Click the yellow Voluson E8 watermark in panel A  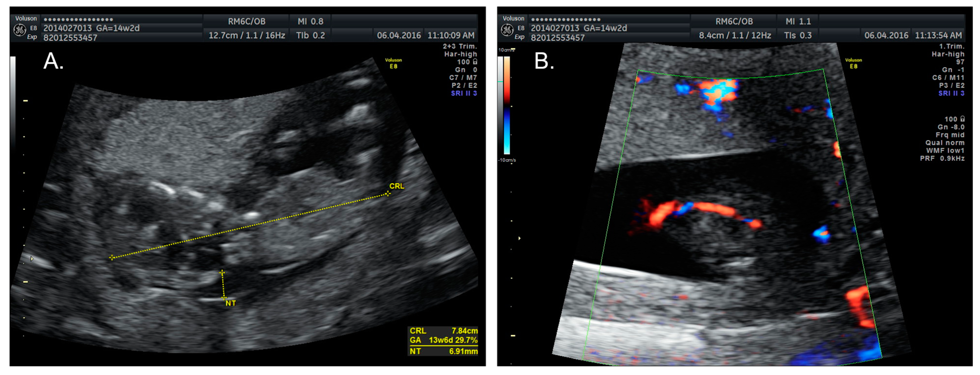click(393, 63)
